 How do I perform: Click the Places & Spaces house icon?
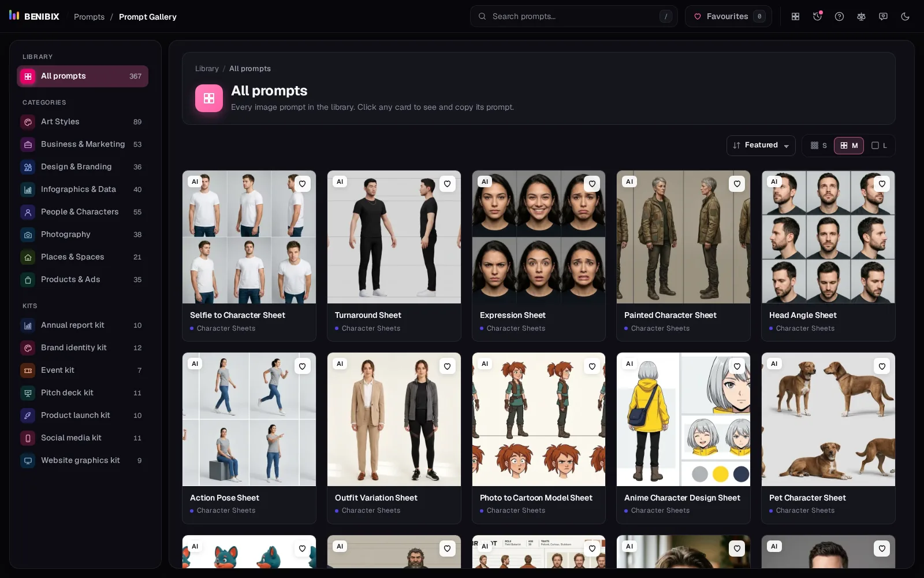coord(28,257)
